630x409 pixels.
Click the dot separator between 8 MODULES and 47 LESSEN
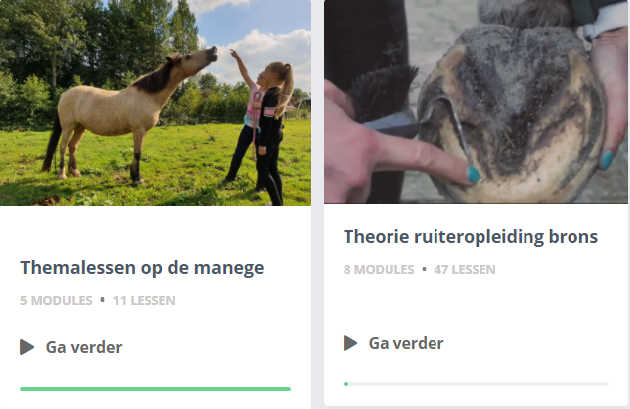point(424,269)
